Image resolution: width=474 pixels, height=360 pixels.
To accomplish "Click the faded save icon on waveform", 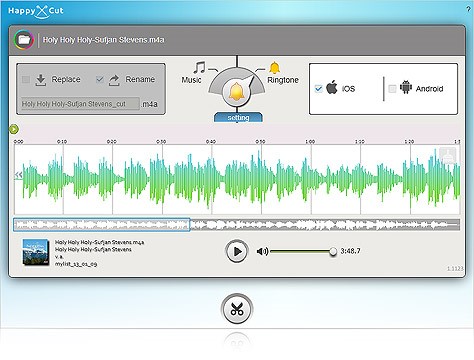I will pos(448,155).
